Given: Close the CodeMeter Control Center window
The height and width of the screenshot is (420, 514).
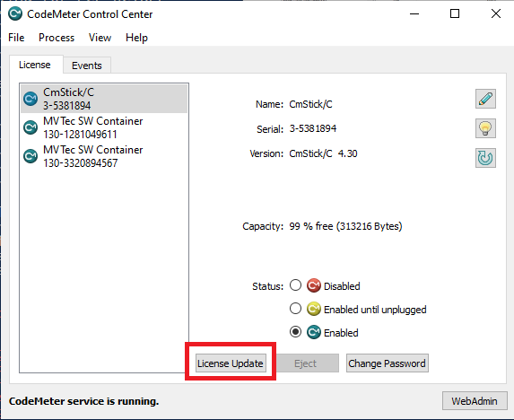Looking at the screenshot, I should [496, 13].
